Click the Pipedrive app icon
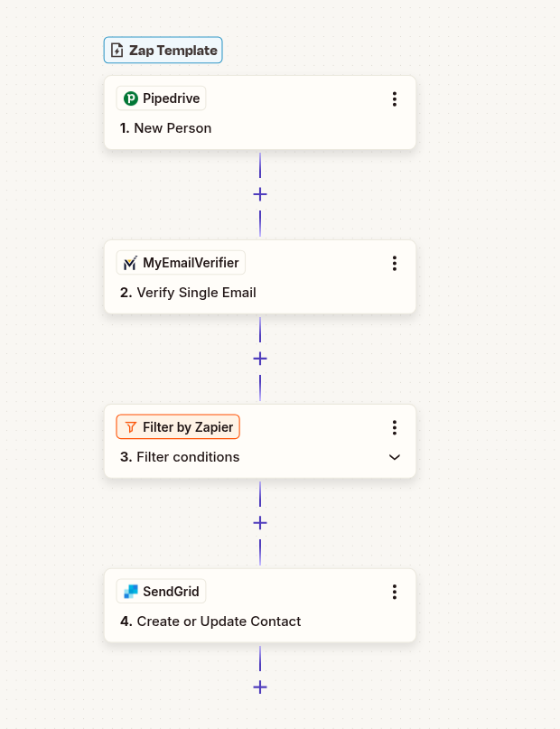560x729 pixels. click(130, 98)
